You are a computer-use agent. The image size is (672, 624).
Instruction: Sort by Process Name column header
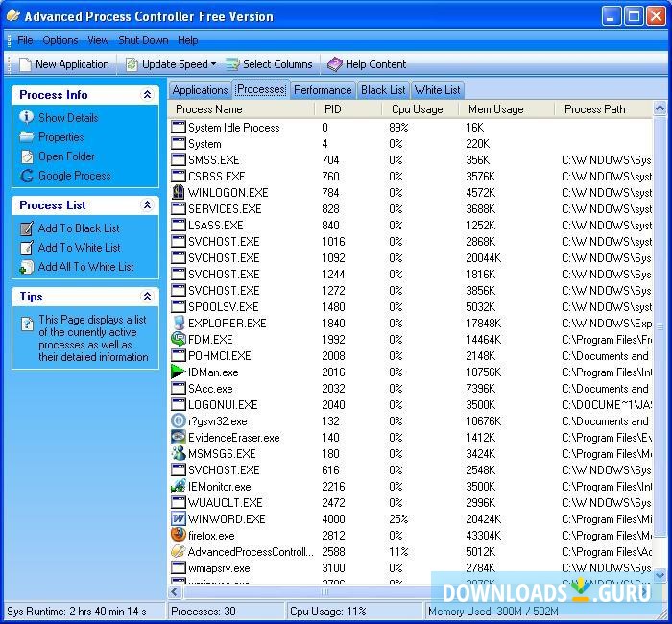242,109
